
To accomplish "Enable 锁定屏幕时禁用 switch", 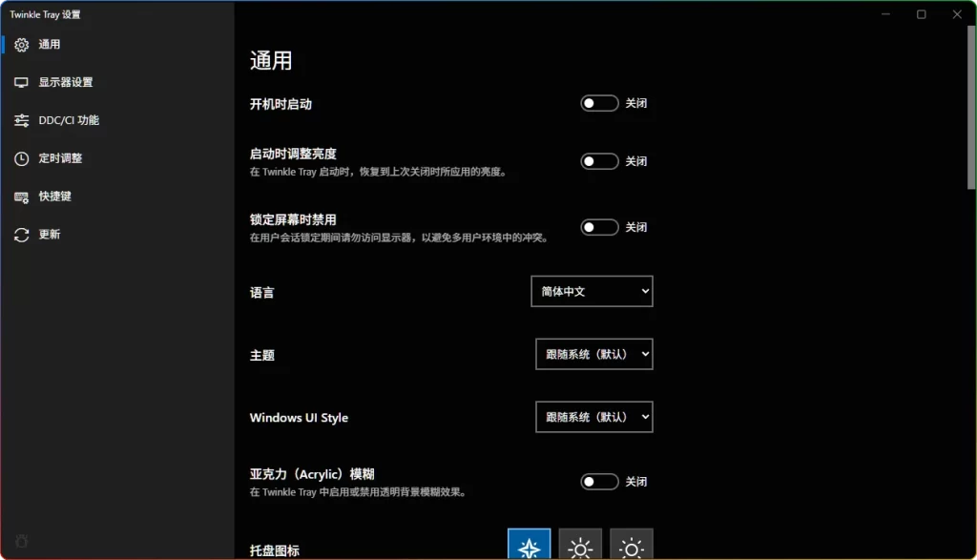I will 599,227.
